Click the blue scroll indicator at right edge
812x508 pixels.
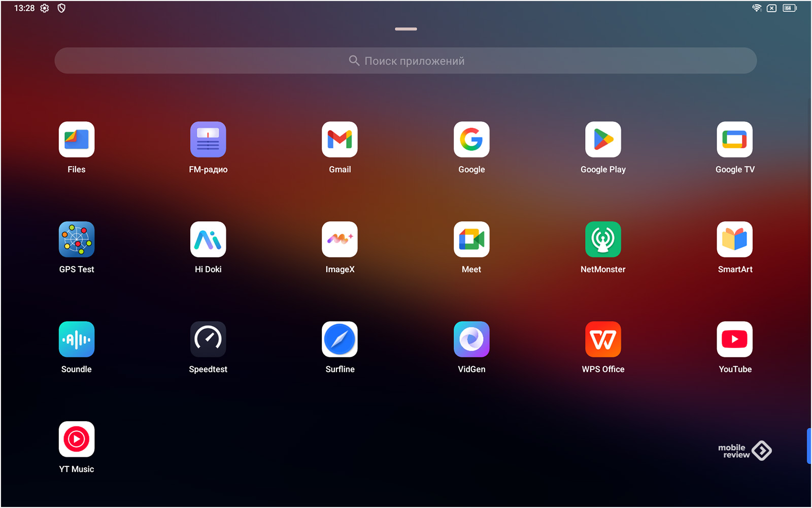tap(809, 446)
